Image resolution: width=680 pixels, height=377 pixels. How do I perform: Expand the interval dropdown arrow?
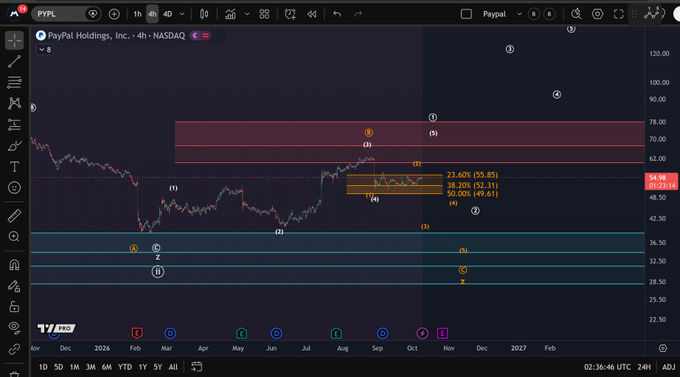click(182, 14)
